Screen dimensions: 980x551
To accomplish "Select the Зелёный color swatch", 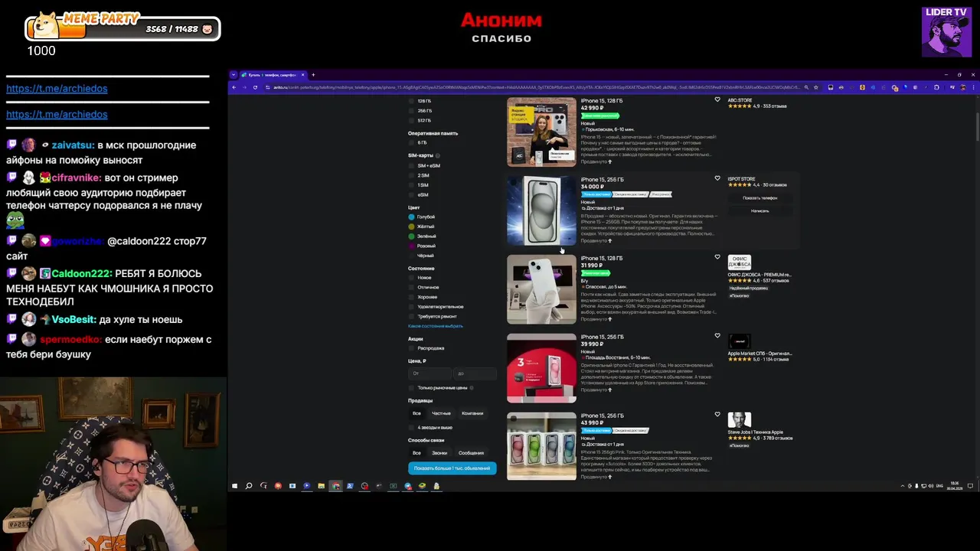I will click(411, 236).
